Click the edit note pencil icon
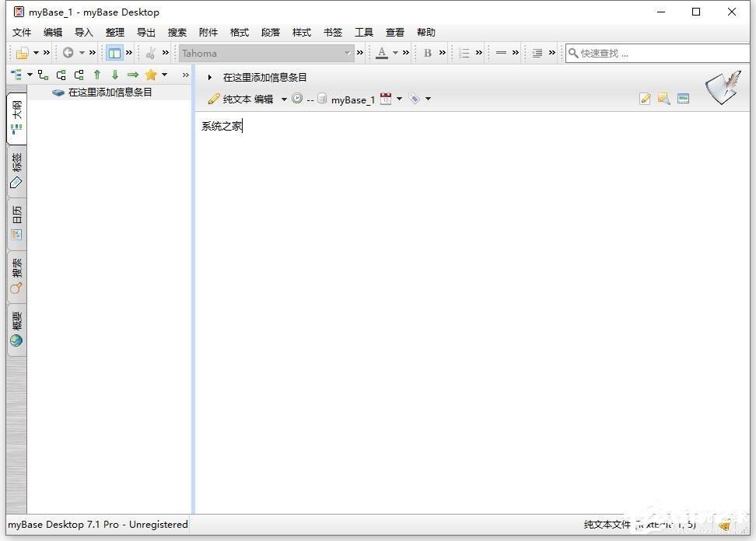The width and height of the screenshot is (756, 541). [x=645, y=99]
